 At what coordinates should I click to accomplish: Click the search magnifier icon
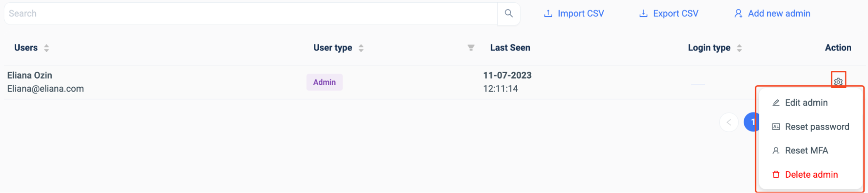pyautogui.click(x=508, y=13)
